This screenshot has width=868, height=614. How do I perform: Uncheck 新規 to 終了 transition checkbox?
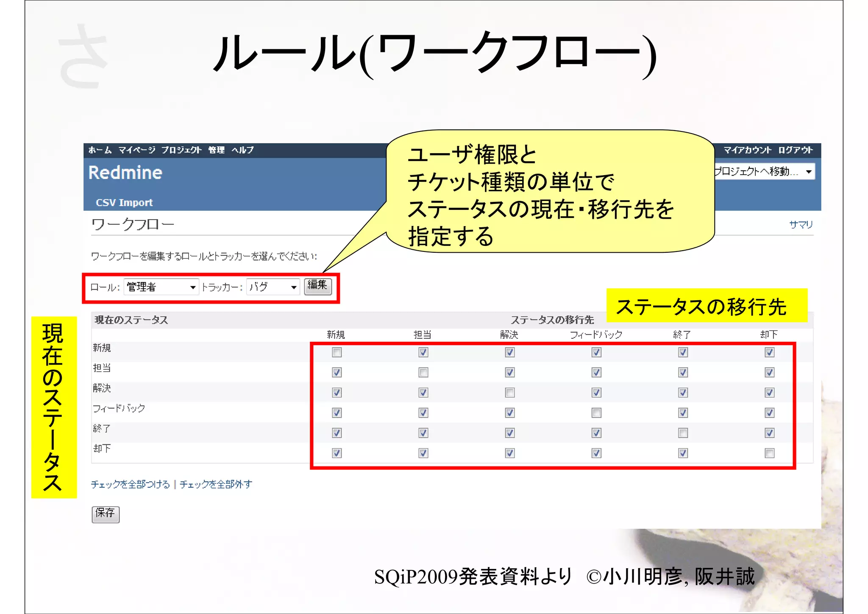click(x=683, y=352)
